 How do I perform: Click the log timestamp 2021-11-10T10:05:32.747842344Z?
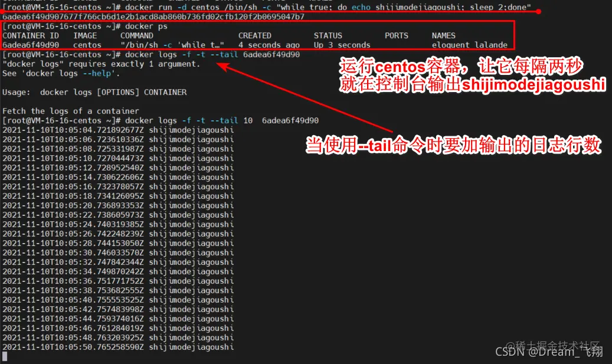pos(73,262)
